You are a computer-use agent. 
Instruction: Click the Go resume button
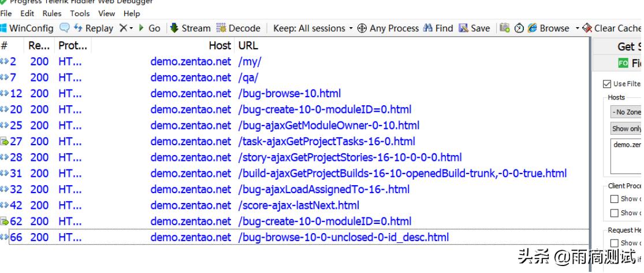150,28
